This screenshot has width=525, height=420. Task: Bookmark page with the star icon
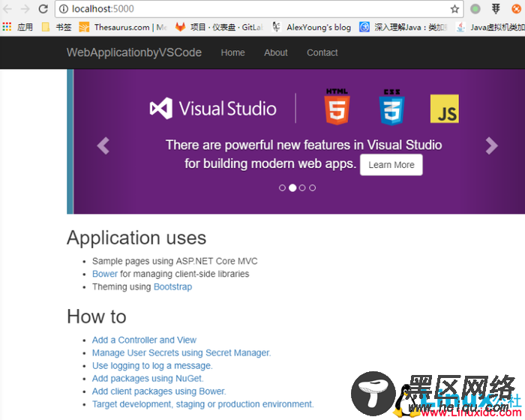point(454,9)
